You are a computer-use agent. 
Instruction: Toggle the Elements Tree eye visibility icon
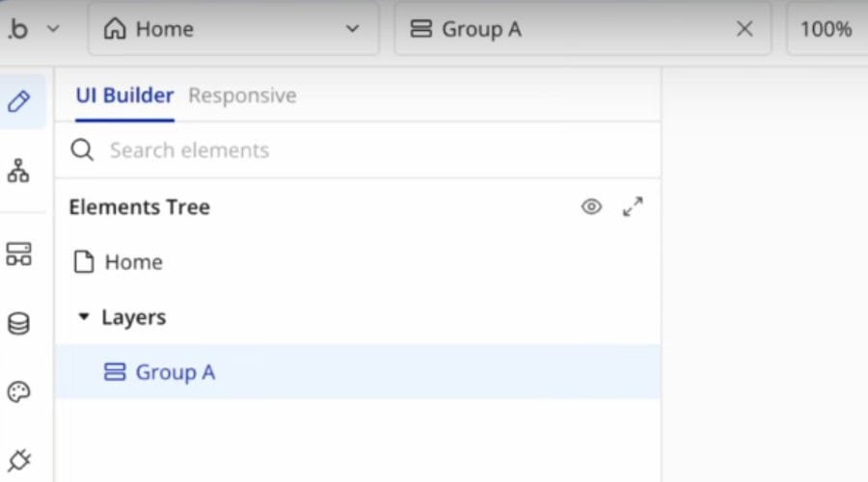[x=591, y=206]
